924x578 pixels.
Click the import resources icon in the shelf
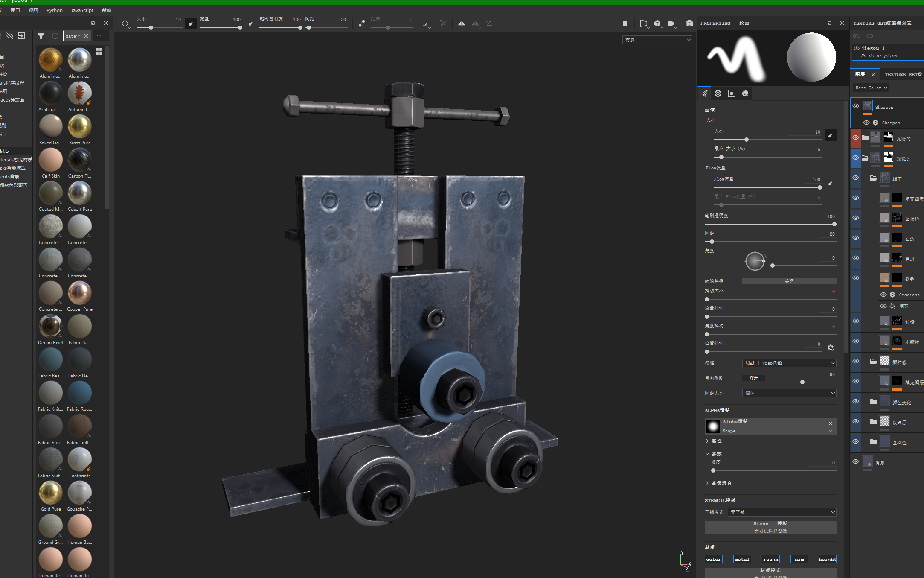point(22,36)
